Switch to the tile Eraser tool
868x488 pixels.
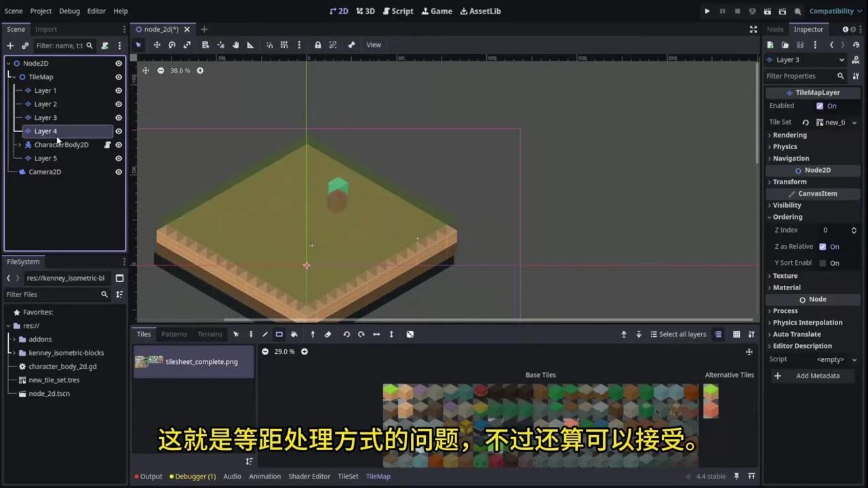click(328, 333)
